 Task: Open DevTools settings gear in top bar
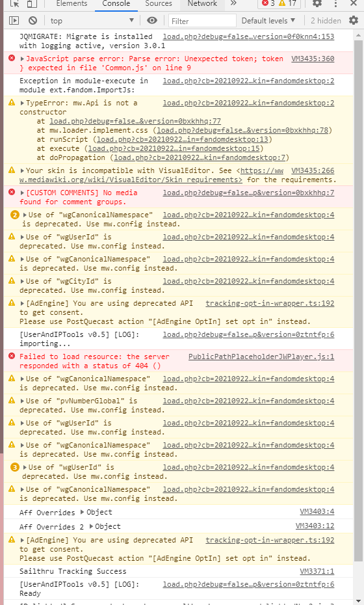pyautogui.click(x=317, y=3)
